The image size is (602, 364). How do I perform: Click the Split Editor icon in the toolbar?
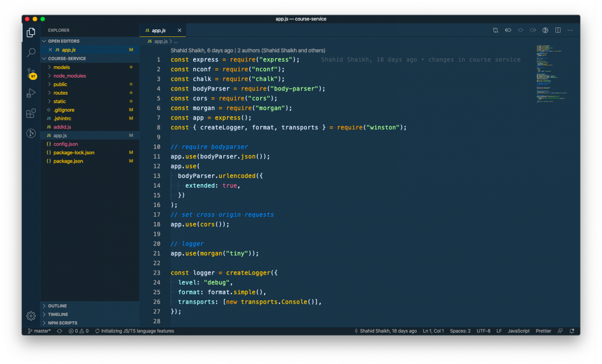tap(557, 30)
